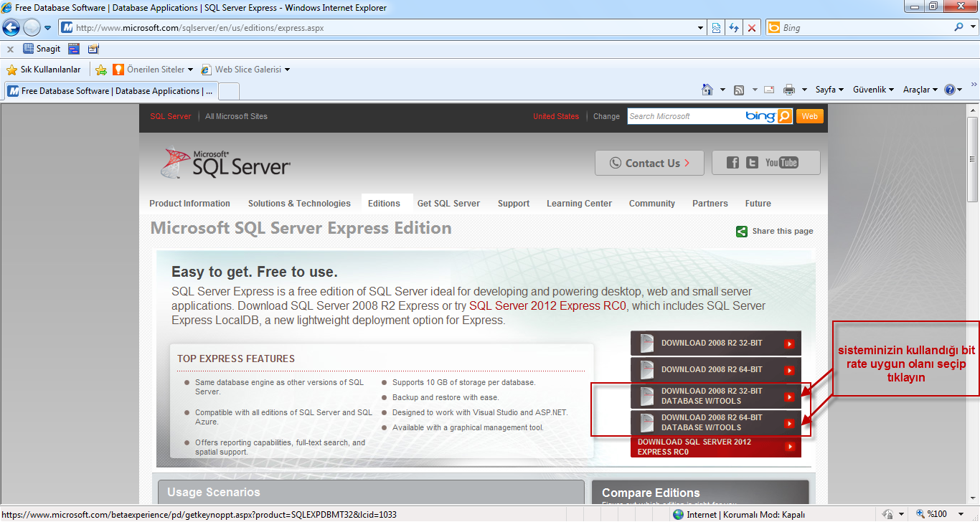The height and width of the screenshot is (522, 980).
Task: Open search provider dropdown arrow
Action: pyautogui.click(x=972, y=28)
